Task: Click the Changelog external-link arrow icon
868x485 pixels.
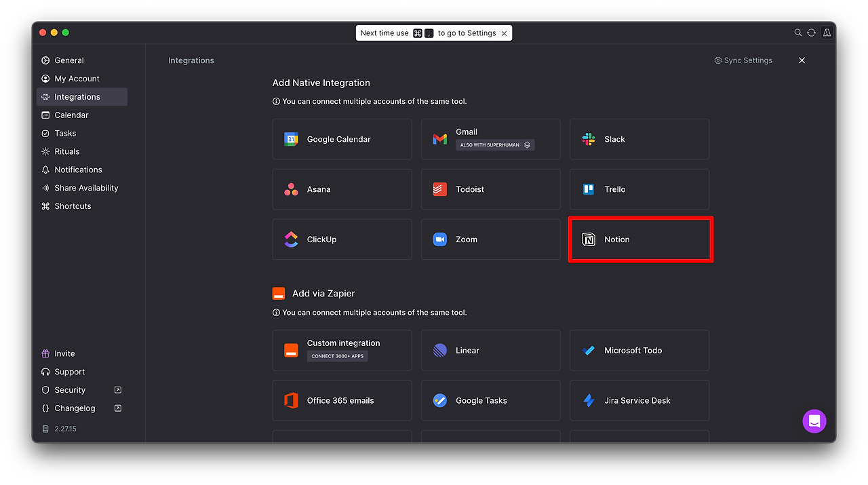Action: pyautogui.click(x=118, y=408)
